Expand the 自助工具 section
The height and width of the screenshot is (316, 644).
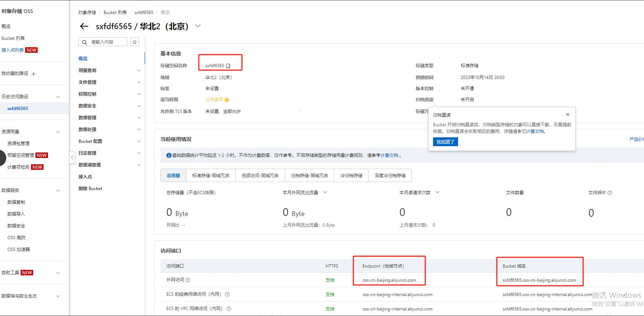(x=58, y=273)
